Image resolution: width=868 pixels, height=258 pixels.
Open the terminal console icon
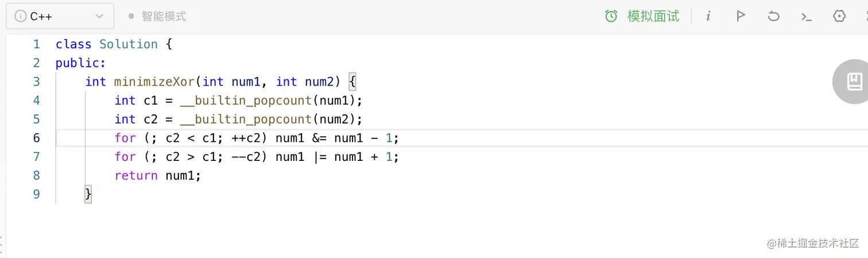807,16
